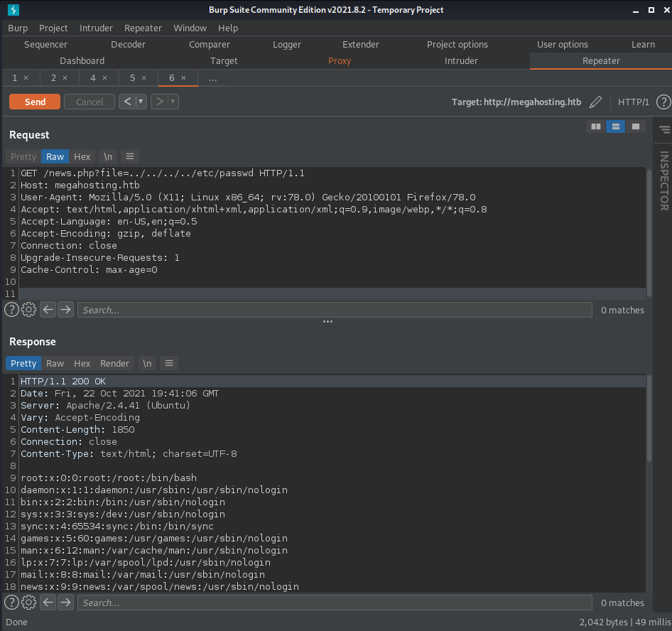Switch Response view to Render
The height and width of the screenshot is (631, 672).
pos(114,363)
